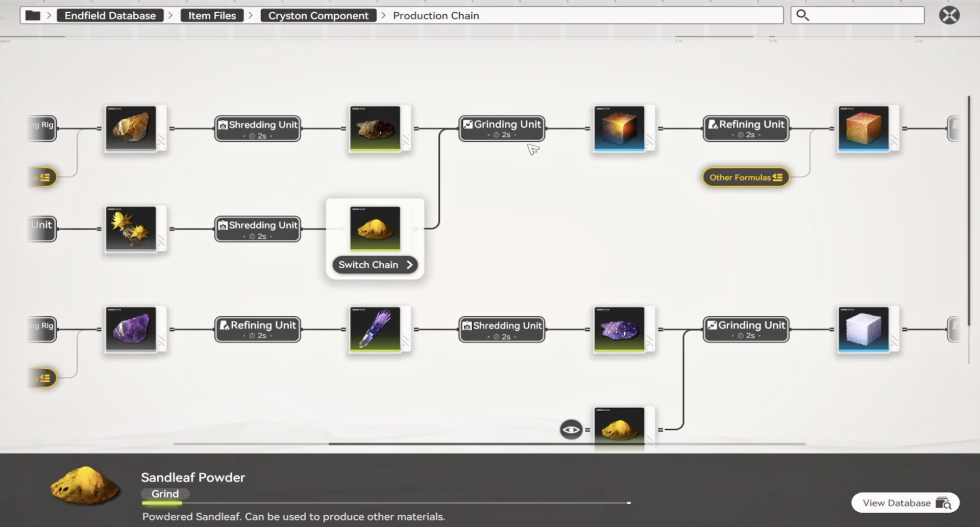Select the purple powder item icon
980x527 pixels.
(619, 329)
